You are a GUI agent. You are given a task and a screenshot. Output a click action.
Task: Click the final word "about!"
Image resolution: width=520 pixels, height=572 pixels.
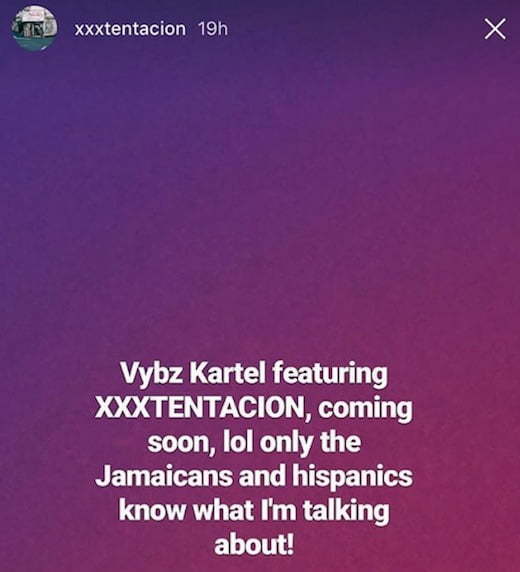tap(254, 545)
